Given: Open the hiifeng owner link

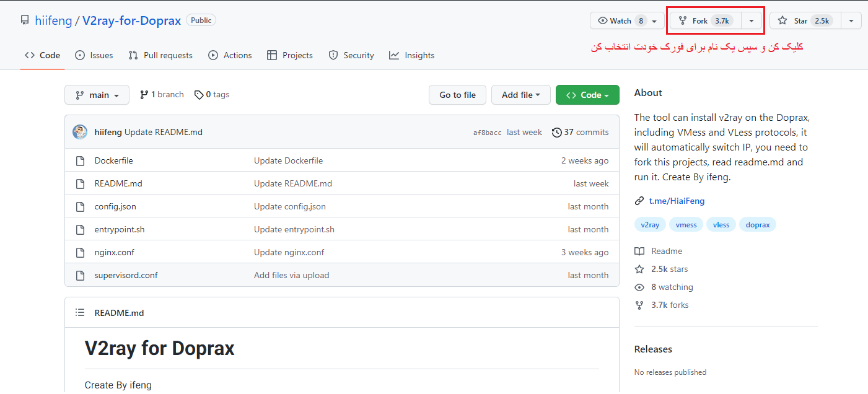Looking at the screenshot, I should point(53,20).
